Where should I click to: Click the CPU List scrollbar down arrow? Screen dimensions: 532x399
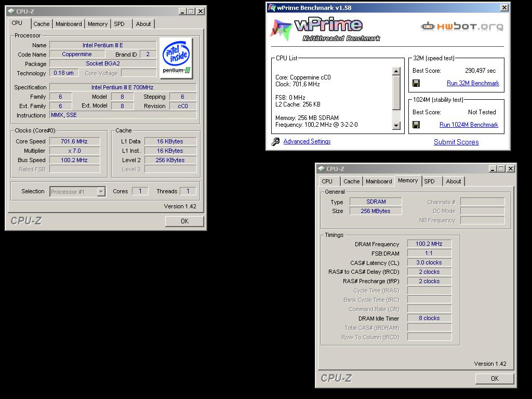click(396, 126)
